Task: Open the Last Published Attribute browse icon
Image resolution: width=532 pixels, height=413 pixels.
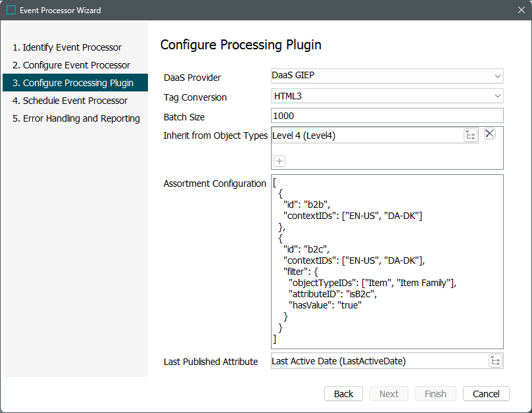Action: [x=495, y=361]
